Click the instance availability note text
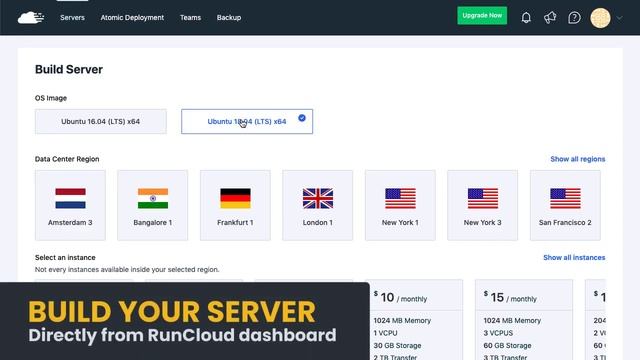This screenshot has height=360, width=640. tap(127, 269)
